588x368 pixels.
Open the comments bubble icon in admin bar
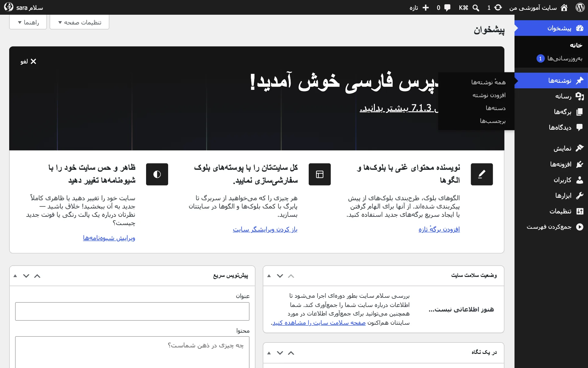pos(447,8)
